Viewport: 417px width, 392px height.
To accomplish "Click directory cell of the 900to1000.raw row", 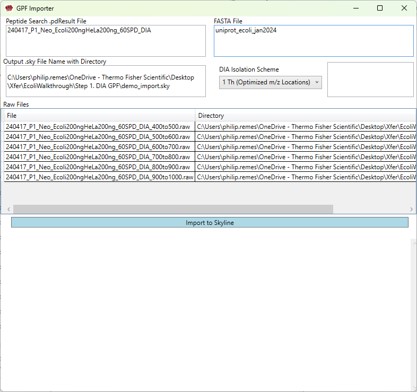I will (306, 177).
